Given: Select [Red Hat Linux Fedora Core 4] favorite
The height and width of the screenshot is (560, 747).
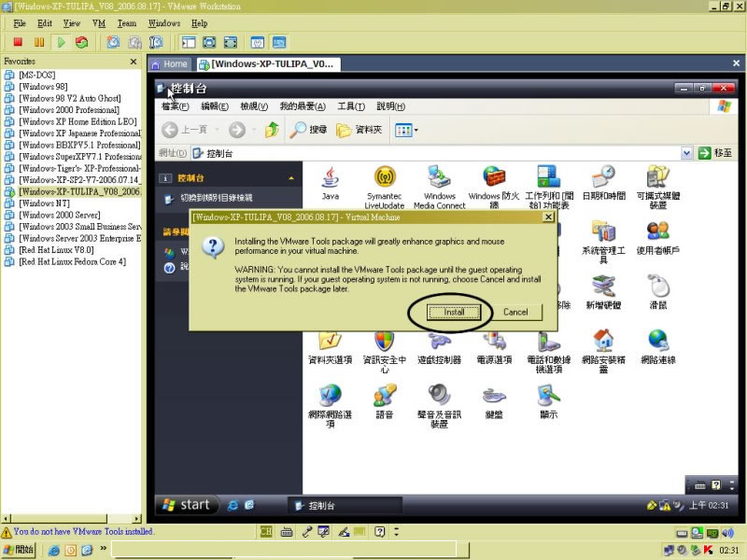Looking at the screenshot, I should 72,261.
